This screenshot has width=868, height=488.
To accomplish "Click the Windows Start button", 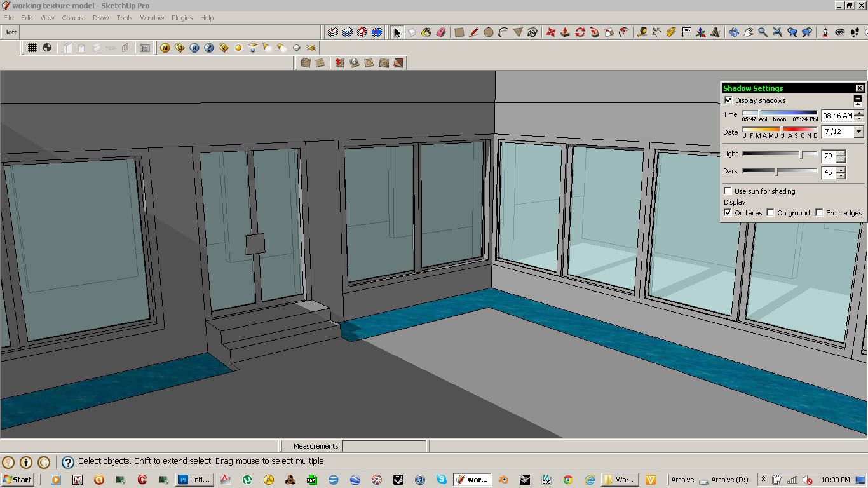I will click(18, 480).
